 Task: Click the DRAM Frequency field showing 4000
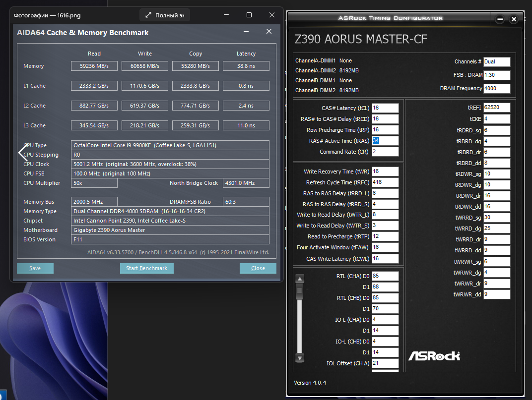click(x=497, y=88)
